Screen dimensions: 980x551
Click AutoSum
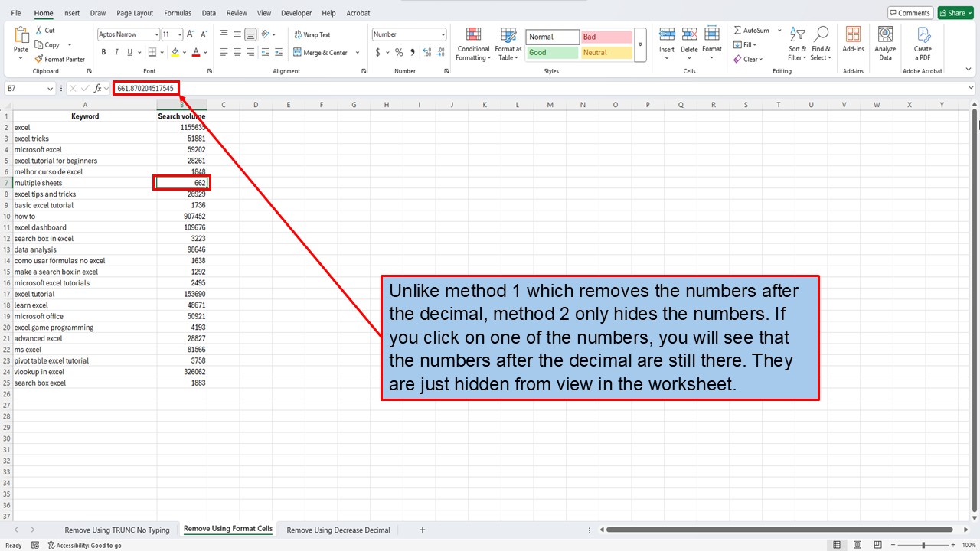pos(753,30)
